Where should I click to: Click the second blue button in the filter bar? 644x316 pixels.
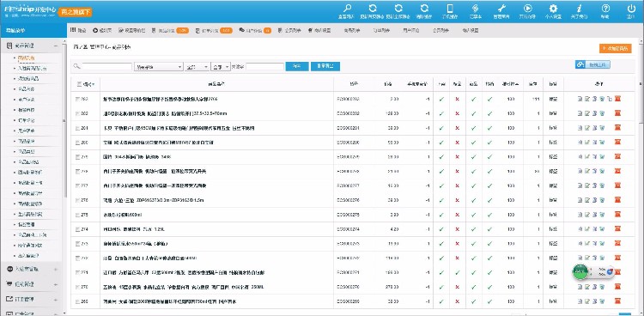tap(325, 67)
